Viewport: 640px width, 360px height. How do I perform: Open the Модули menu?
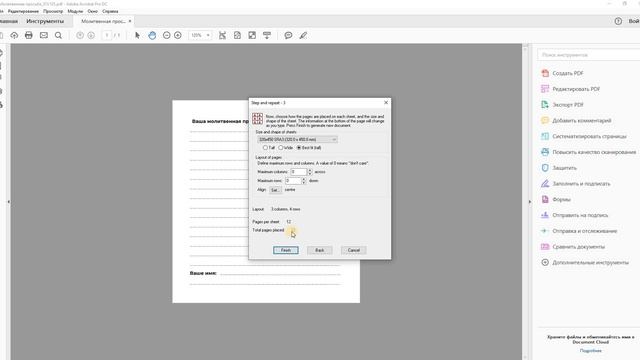(x=75, y=11)
